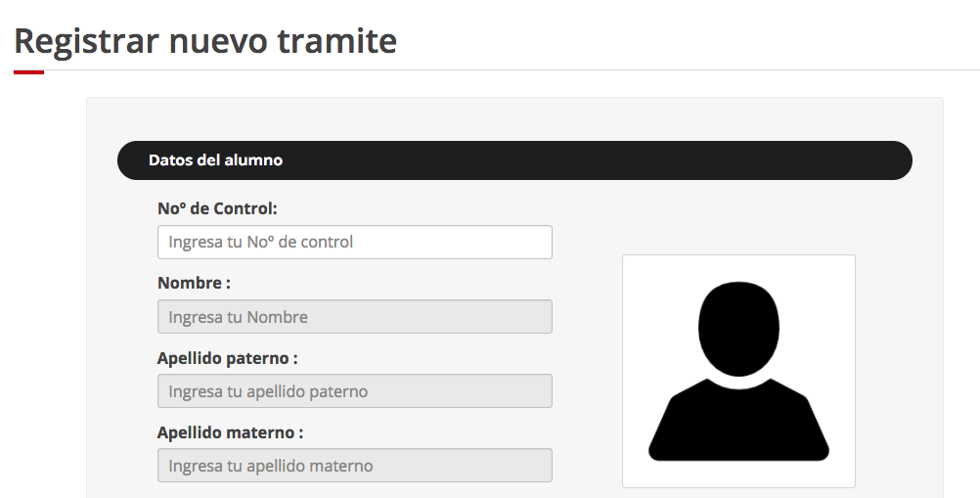Viewport: 980px width, 498px height.
Task: Click the "Apellido paterno :" label
Action: (227, 358)
